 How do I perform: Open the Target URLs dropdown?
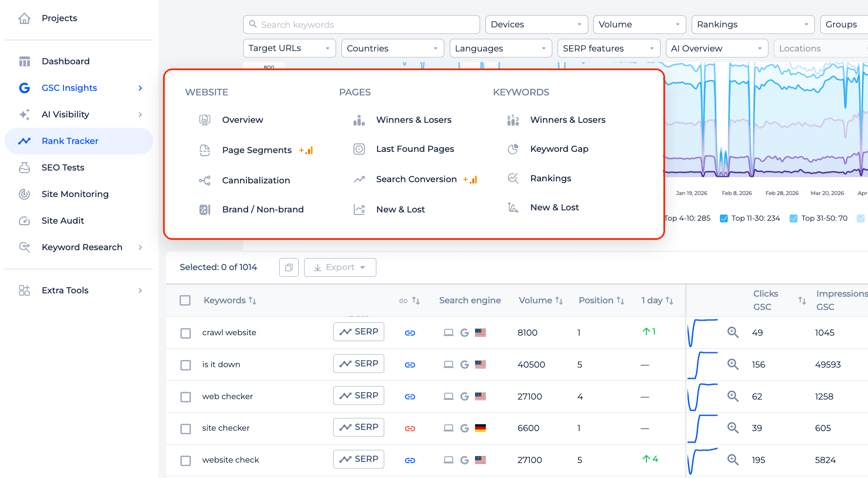(x=289, y=48)
